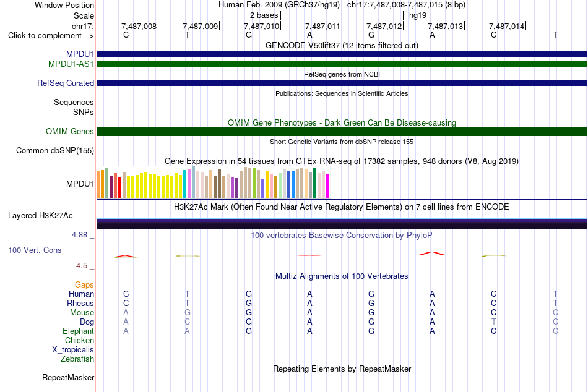Image resolution: width=588 pixels, height=392 pixels.
Task: Open Repeating Elements by RepeatMasker title
Action: click(342, 369)
